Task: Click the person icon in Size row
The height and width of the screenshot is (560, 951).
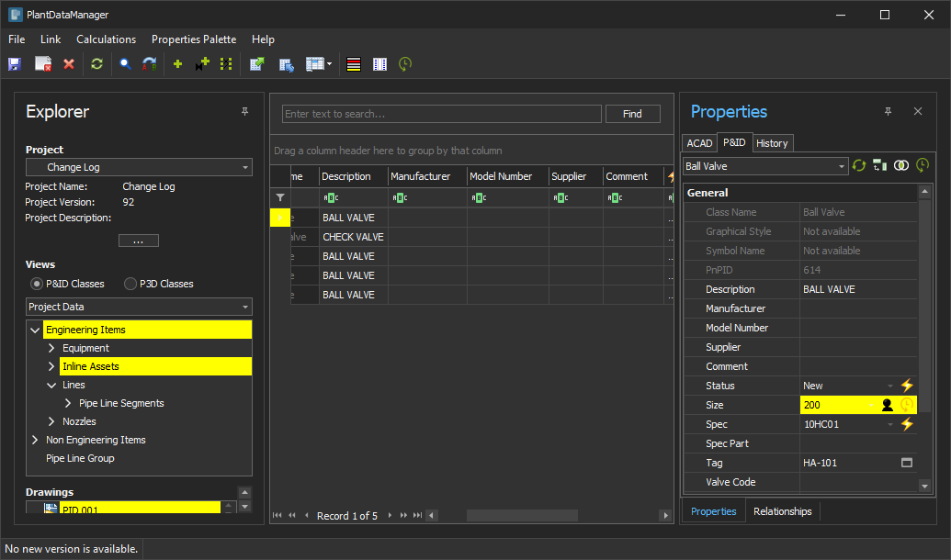Action: (x=887, y=405)
